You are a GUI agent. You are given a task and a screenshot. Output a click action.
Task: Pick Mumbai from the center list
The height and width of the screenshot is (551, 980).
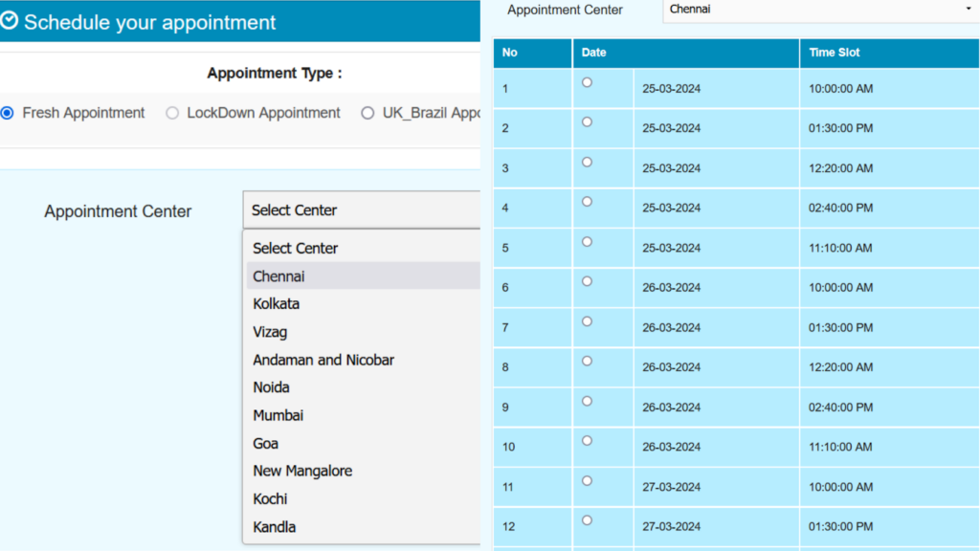278,415
